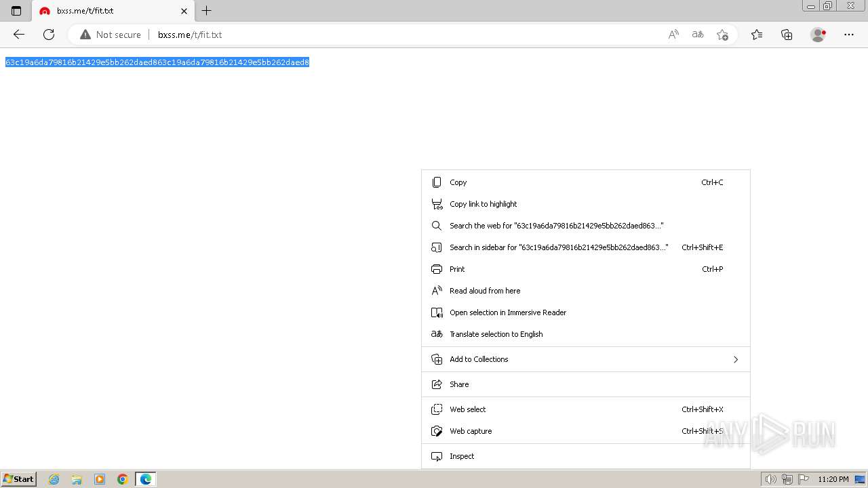
Task: Choose Print from context menu
Action: point(586,269)
